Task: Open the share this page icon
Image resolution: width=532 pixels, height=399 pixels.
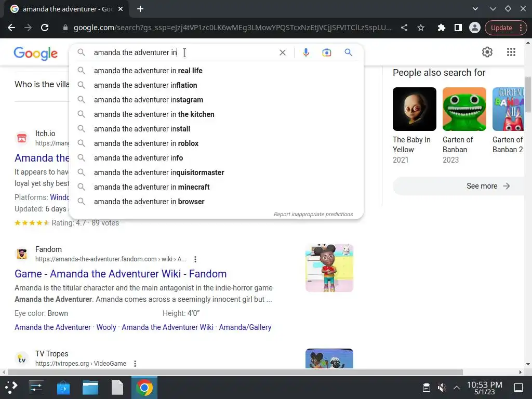Action: [x=404, y=28]
